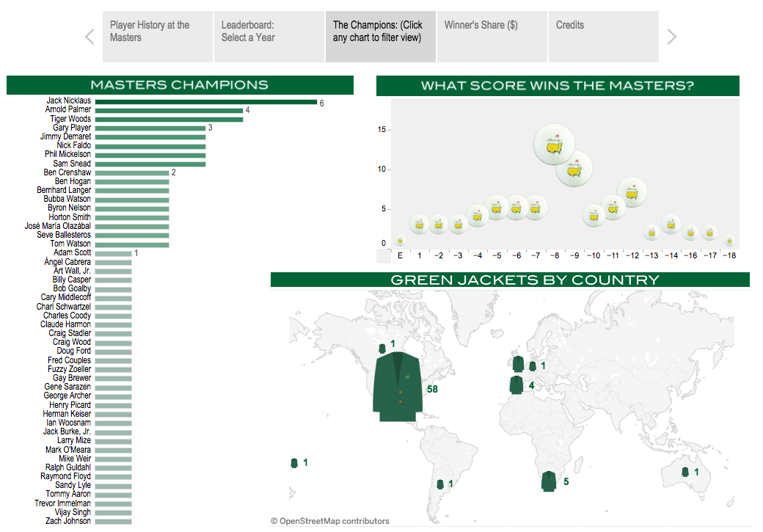Click Ben Crenshaw's bar showing 2 wins
The width and height of the screenshot is (763, 532).
click(132, 172)
